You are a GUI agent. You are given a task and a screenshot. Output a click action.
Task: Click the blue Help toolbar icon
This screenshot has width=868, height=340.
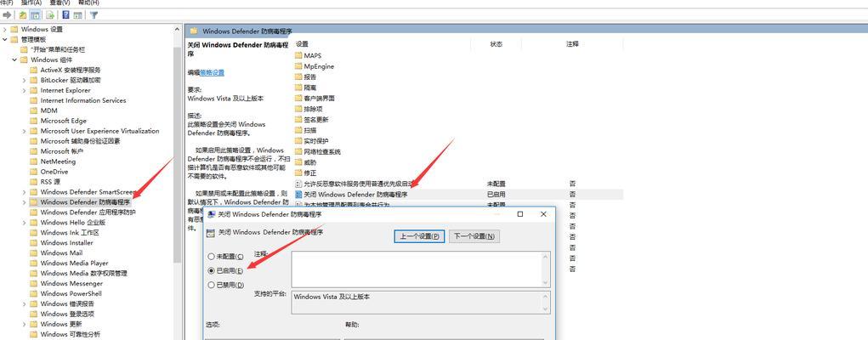pos(65,15)
